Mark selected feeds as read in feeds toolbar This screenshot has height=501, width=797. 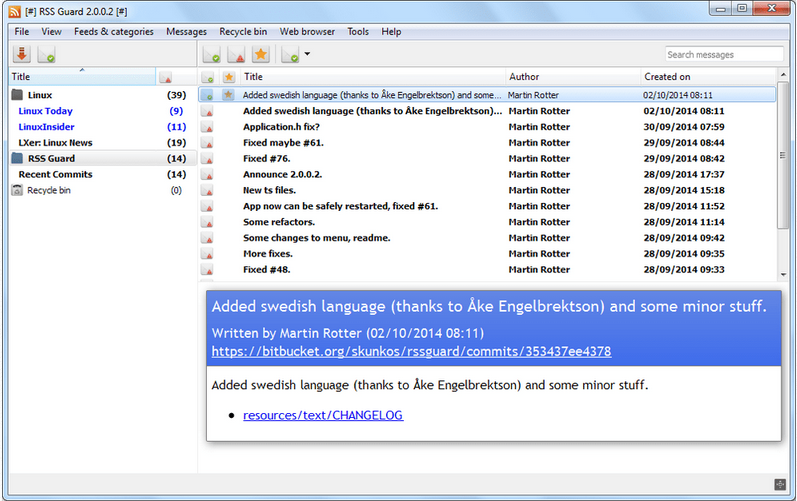[46, 54]
